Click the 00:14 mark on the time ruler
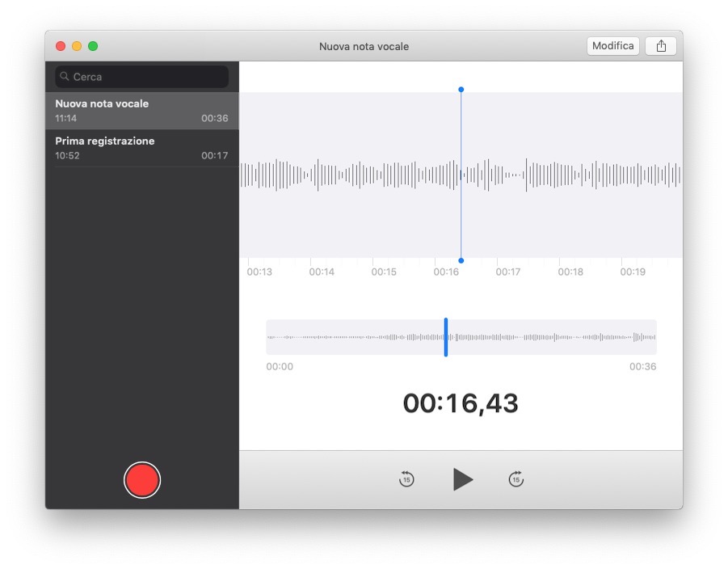The width and height of the screenshot is (728, 569). [x=322, y=272]
